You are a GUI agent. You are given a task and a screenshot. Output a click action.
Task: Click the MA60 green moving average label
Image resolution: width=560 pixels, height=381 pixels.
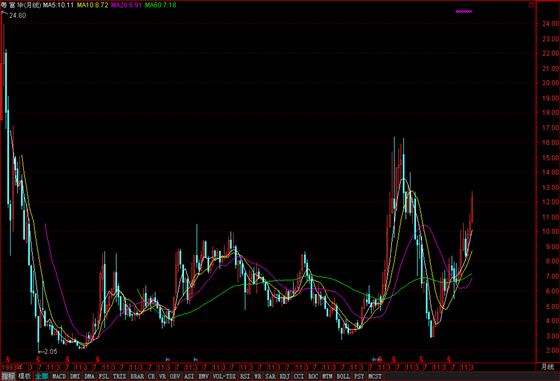160,5
